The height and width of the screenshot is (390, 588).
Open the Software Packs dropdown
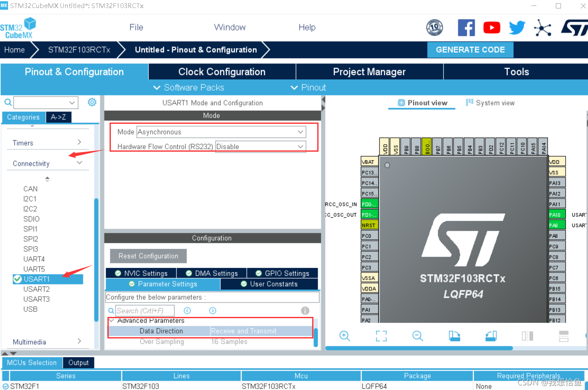coord(189,87)
